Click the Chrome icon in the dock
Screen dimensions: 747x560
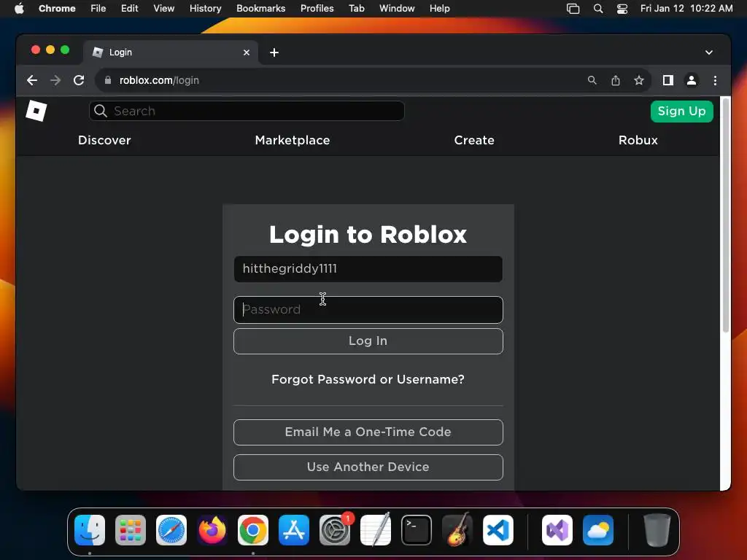[253, 530]
